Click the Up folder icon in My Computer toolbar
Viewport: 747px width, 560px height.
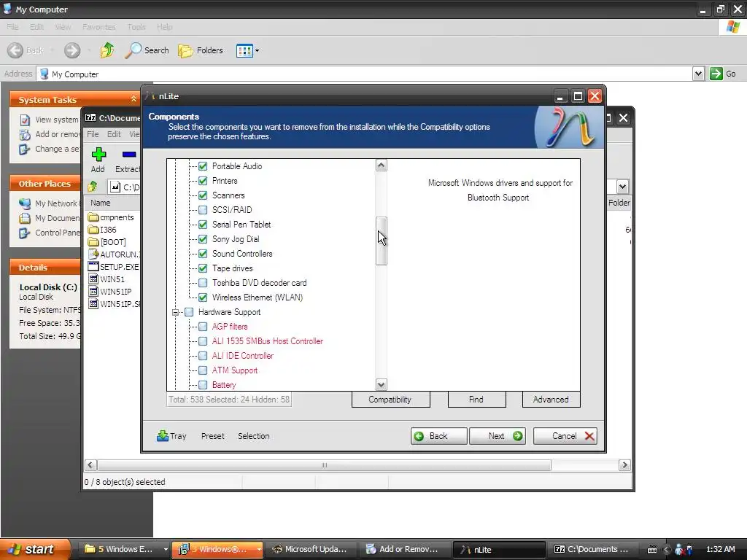click(x=107, y=50)
